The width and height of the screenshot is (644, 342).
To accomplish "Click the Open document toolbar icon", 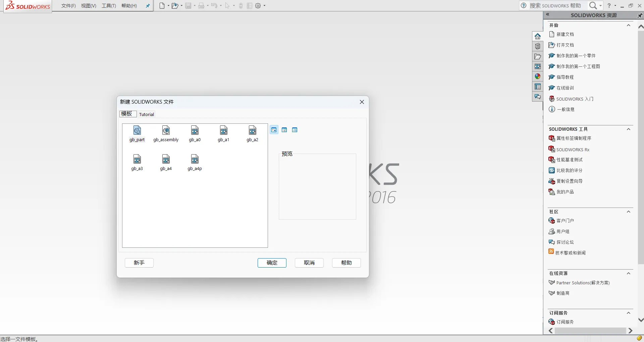I will (x=175, y=6).
